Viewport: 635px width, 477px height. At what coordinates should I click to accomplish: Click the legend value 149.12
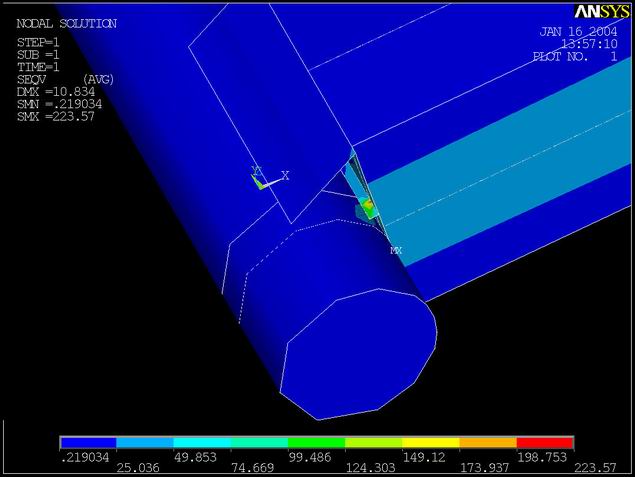click(424, 457)
